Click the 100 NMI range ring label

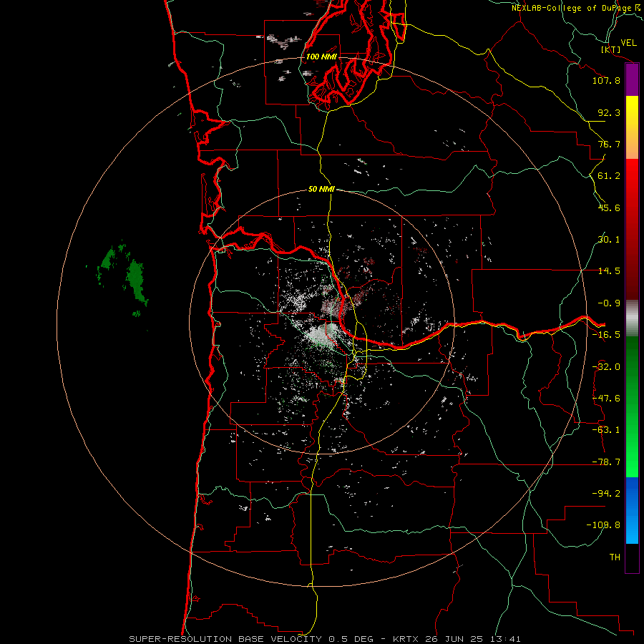(321, 57)
